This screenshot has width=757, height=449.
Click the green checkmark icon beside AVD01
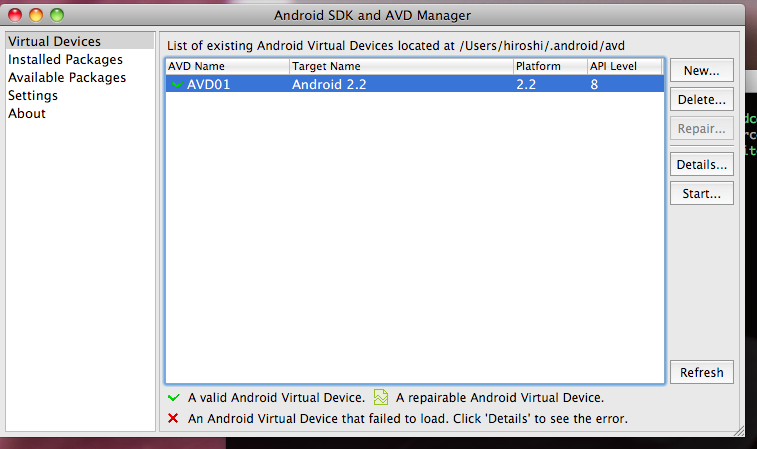point(176,85)
